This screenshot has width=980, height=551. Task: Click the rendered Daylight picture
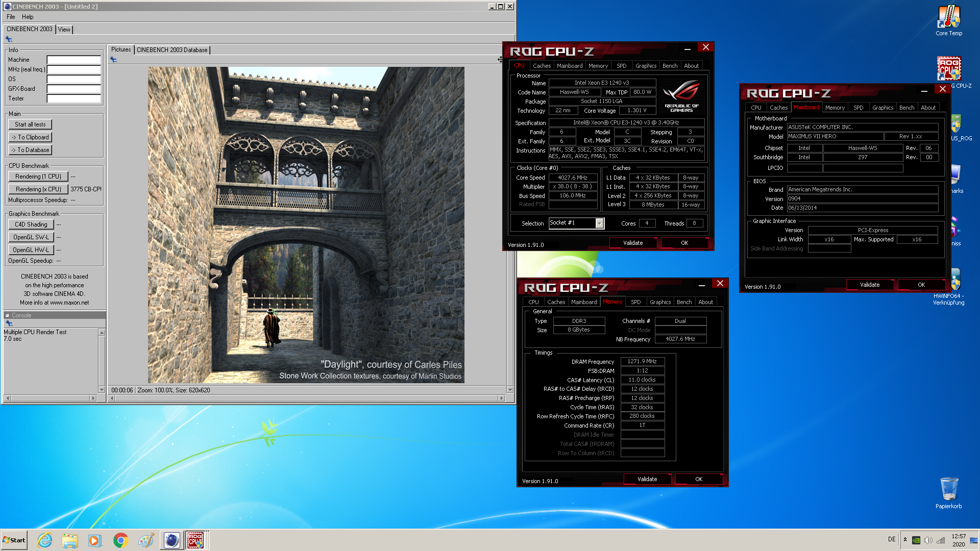(306, 225)
